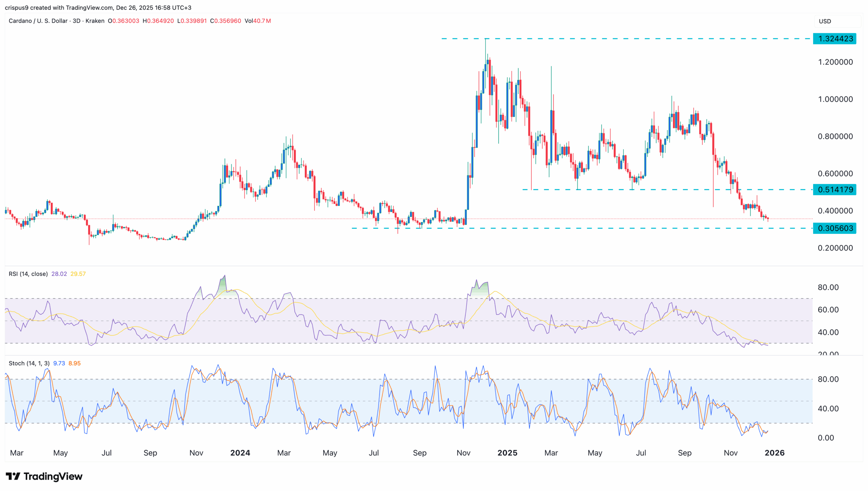This screenshot has height=491, width=868.
Task: Click the TradingView logo icon
Action: coord(13,476)
